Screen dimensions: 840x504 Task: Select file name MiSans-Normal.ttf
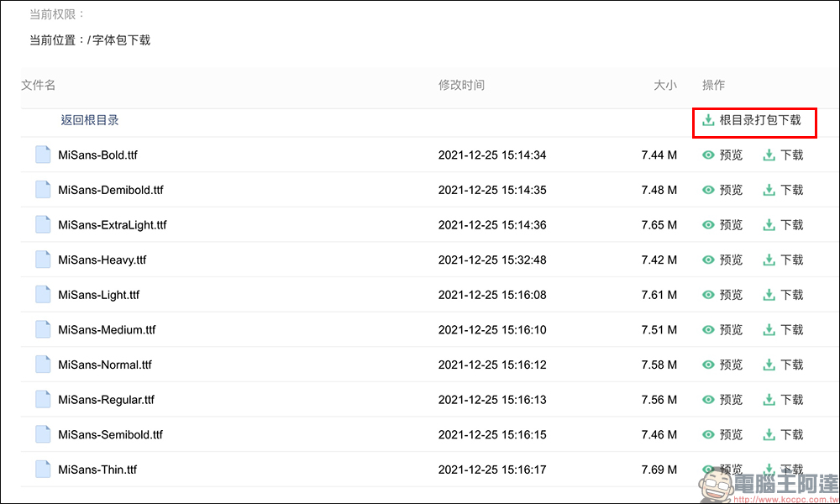104,365
